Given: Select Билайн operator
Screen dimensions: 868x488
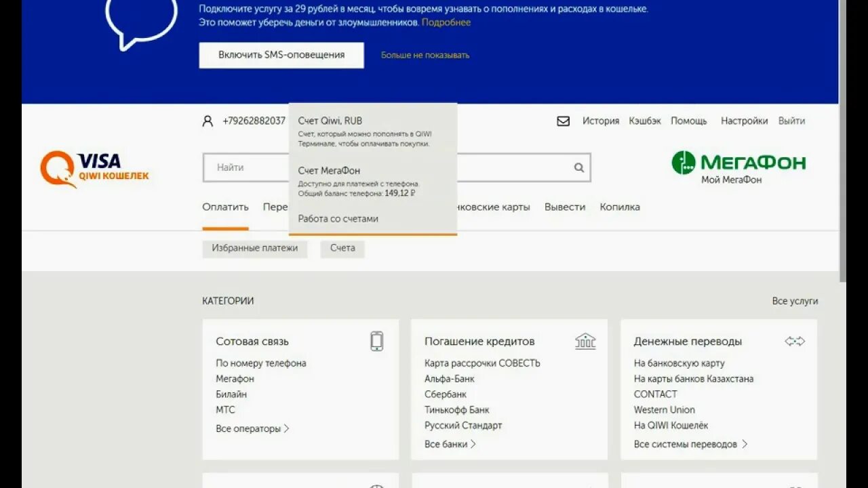Looking at the screenshot, I should coord(231,394).
